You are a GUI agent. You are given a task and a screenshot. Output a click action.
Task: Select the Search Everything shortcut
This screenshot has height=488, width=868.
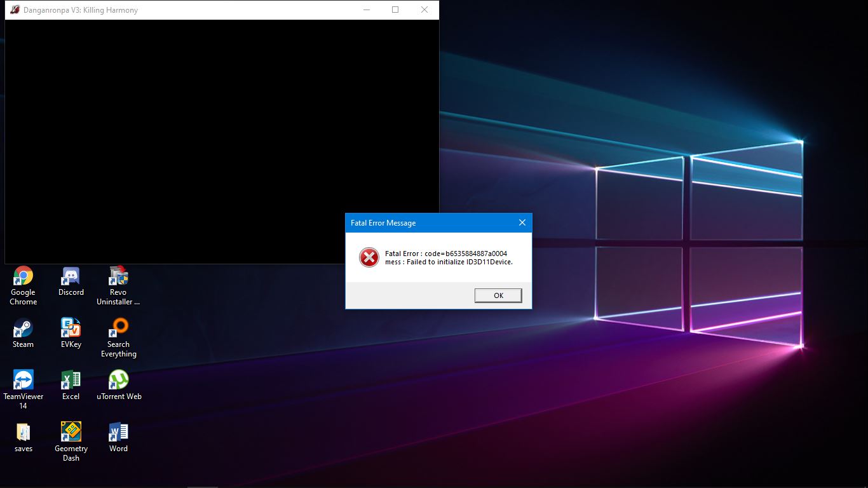(x=118, y=329)
